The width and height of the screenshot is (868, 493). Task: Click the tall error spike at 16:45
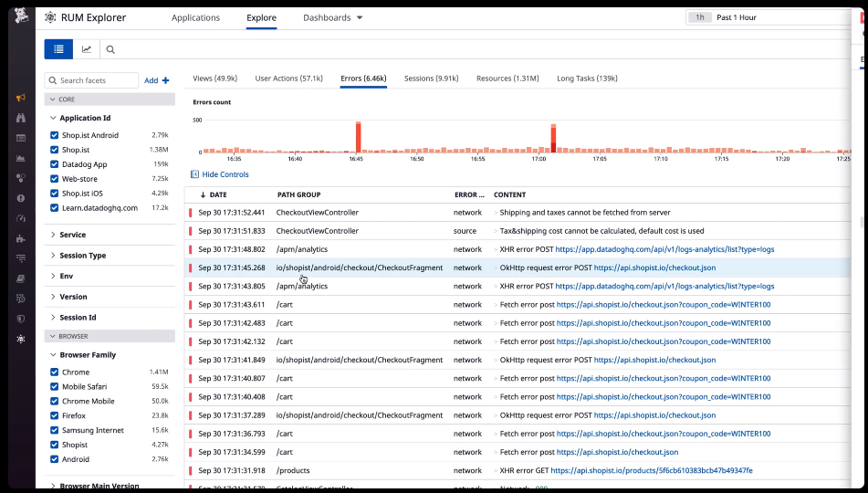pos(359,137)
